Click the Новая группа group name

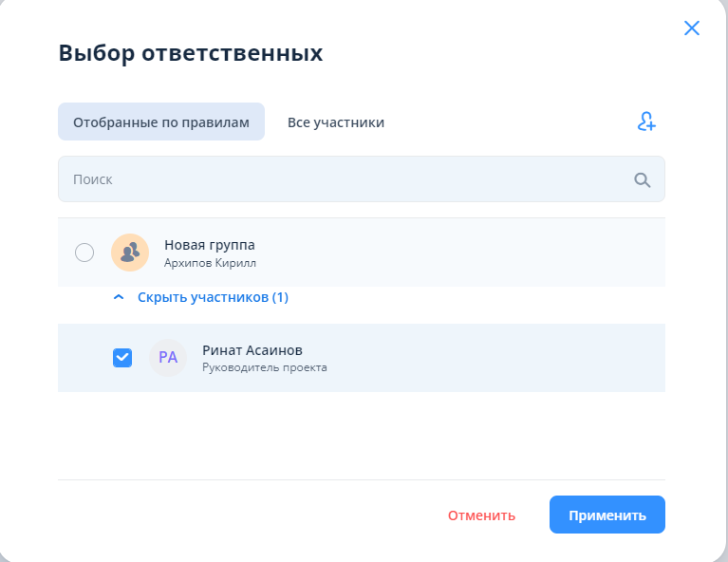click(x=210, y=245)
